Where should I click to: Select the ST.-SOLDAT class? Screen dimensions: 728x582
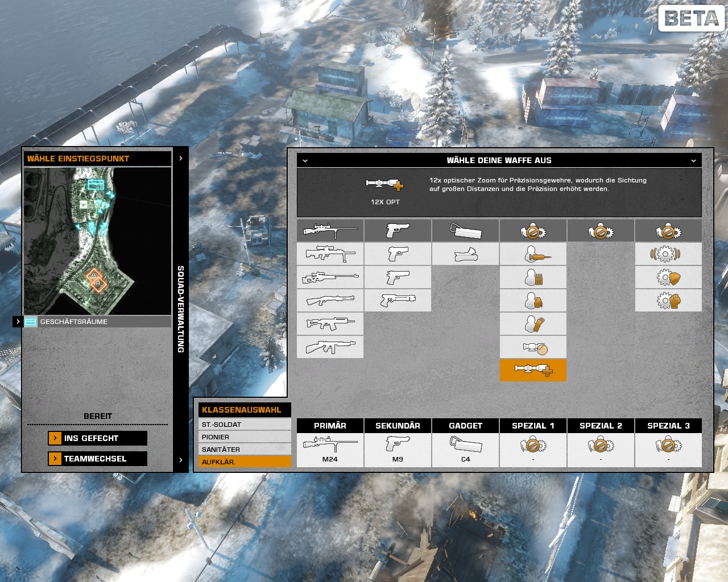point(245,425)
